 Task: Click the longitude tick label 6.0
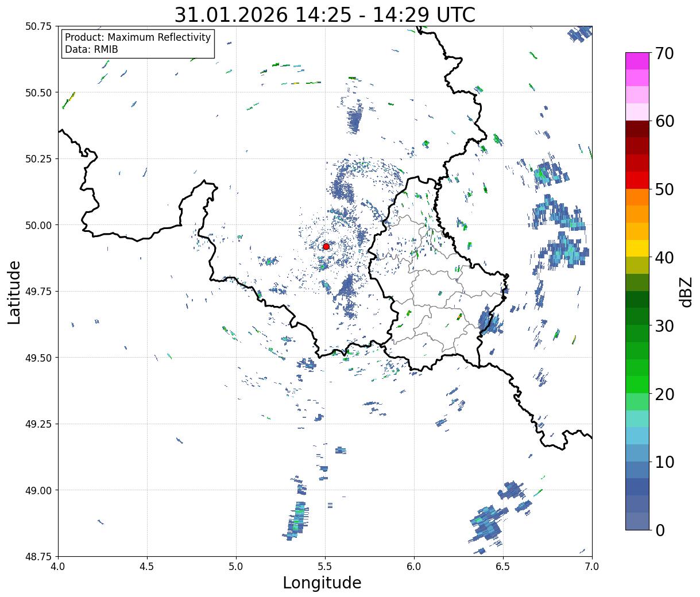[x=414, y=567]
